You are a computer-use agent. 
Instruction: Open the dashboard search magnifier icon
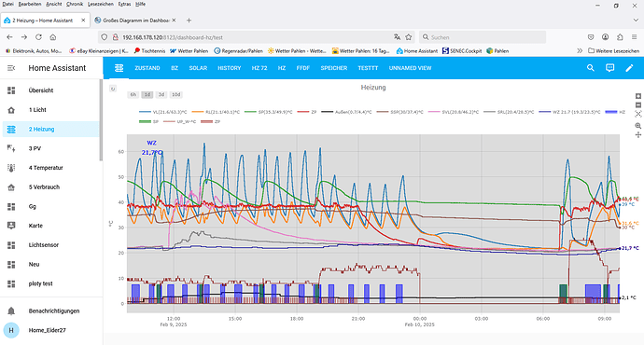click(590, 68)
